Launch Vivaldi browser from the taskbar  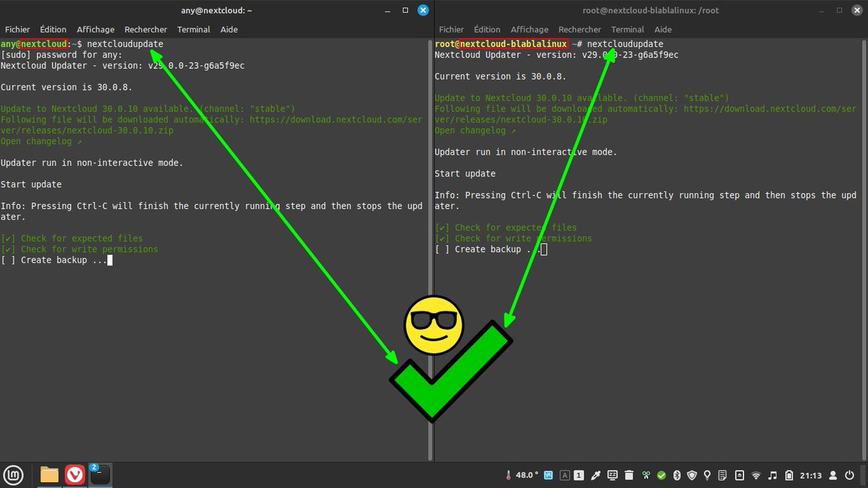[x=75, y=475]
